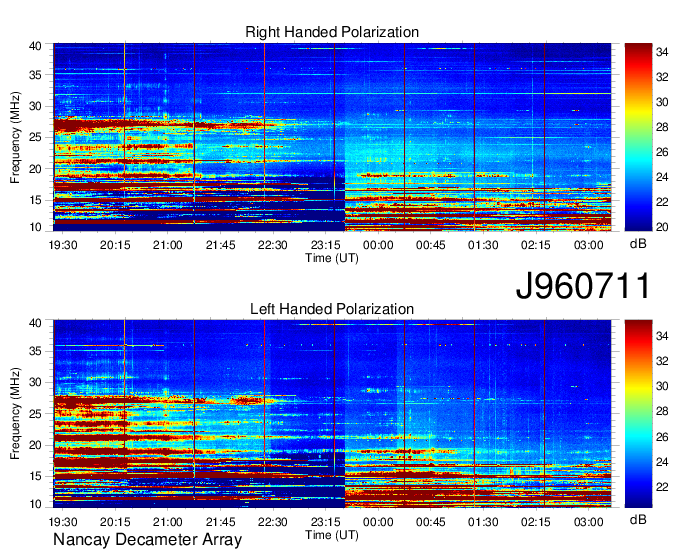Click the 21:45 time tick of Left Handed plot
Viewport: 680px width, 552px height.
[x=220, y=522]
